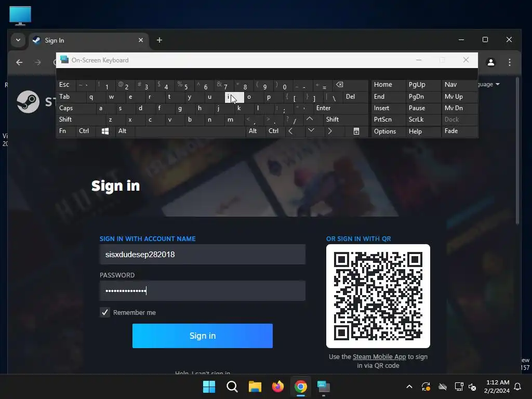Click the blue Sign in button
The width and height of the screenshot is (532, 399).
203,336
